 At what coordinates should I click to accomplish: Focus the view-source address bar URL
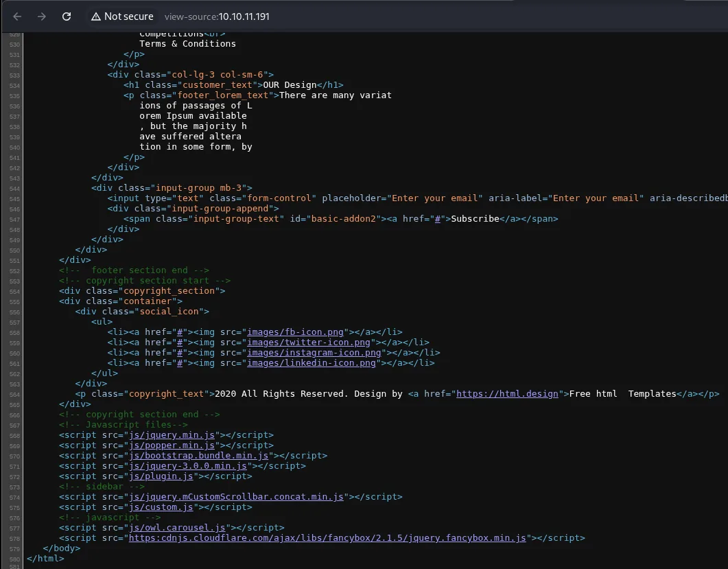click(217, 16)
